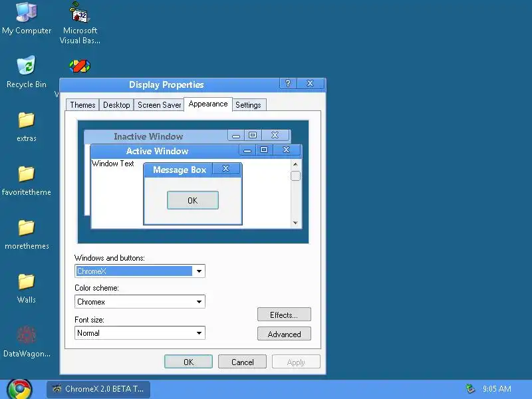Select the Appearance tab

[x=208, y=104]
